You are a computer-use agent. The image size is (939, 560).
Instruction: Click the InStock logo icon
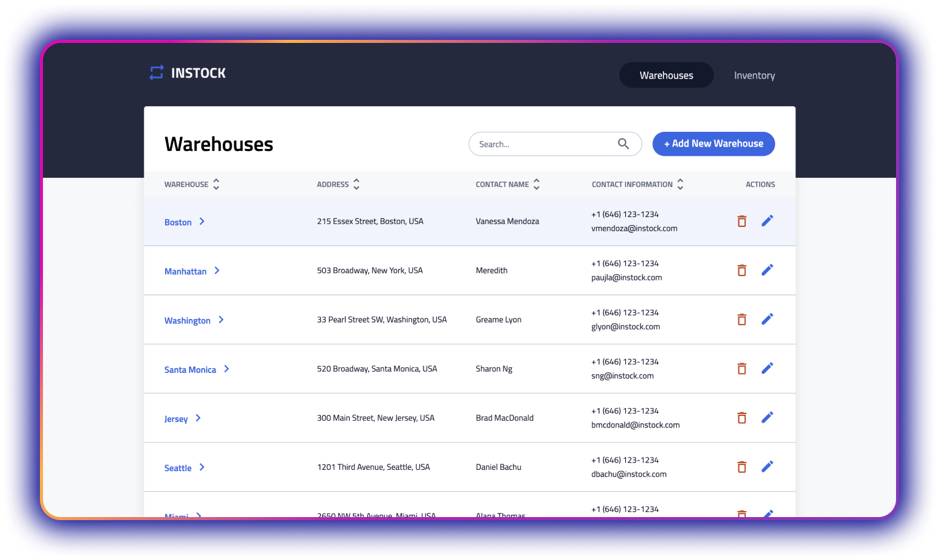[156, 73]
